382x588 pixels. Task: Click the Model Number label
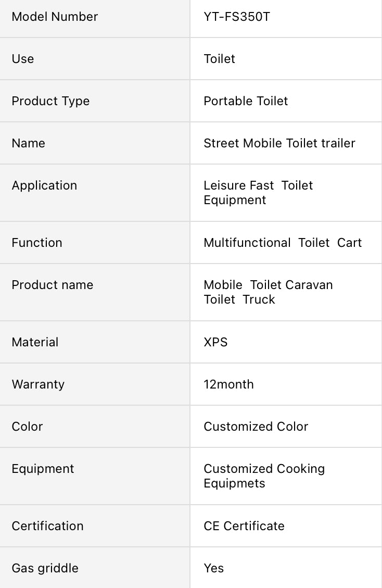pos(55,17)
